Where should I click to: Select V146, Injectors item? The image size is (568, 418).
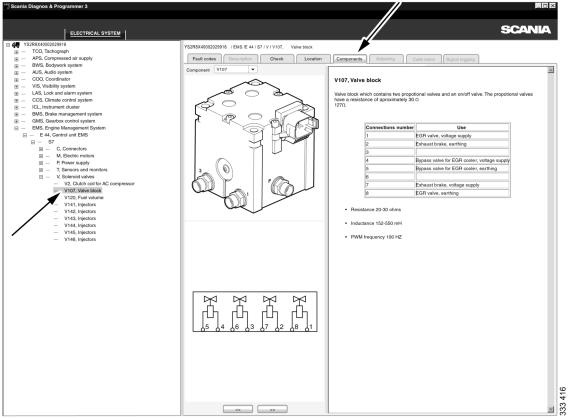(x=80, y=239)
